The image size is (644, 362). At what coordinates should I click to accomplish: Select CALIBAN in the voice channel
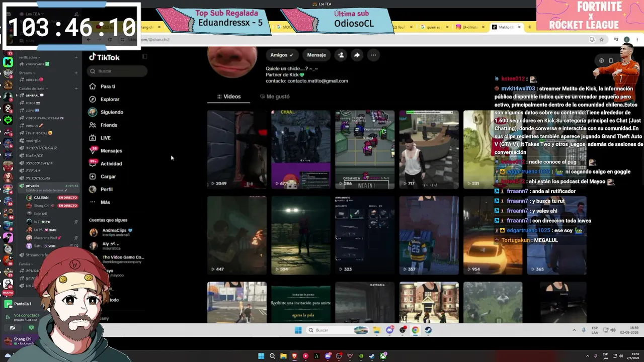tap(52, 198)
